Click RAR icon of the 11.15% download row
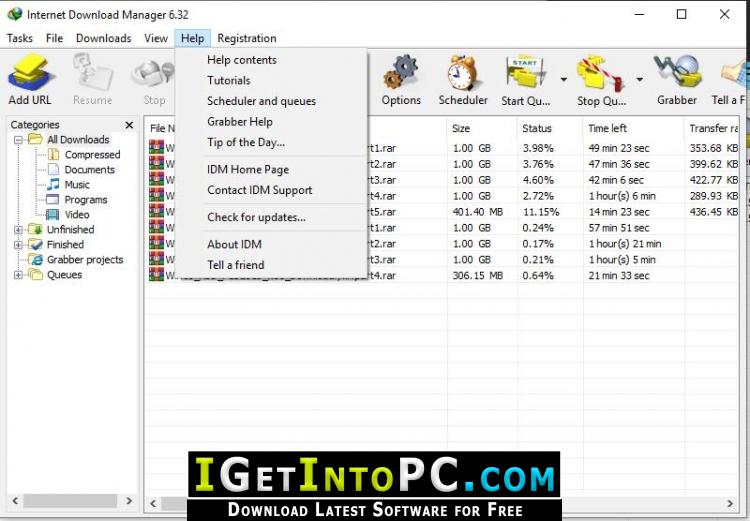Screen dimensions: 750x521 [x=156, y=211]
